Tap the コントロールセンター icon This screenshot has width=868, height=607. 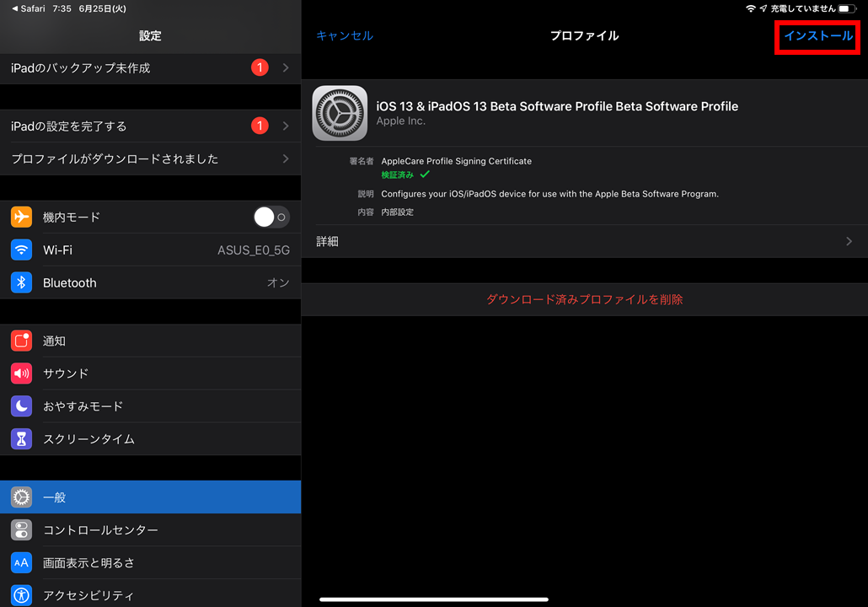21,530
